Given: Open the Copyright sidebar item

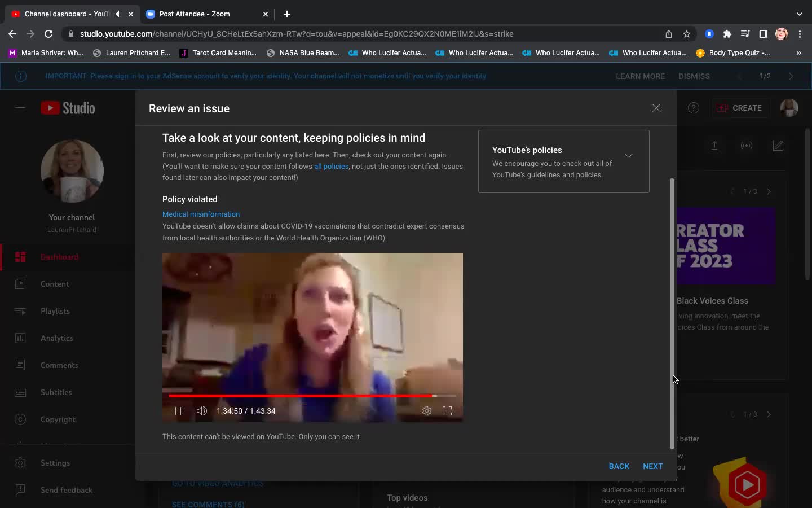Looking at the screenshot, I should [x=68, y=419].
